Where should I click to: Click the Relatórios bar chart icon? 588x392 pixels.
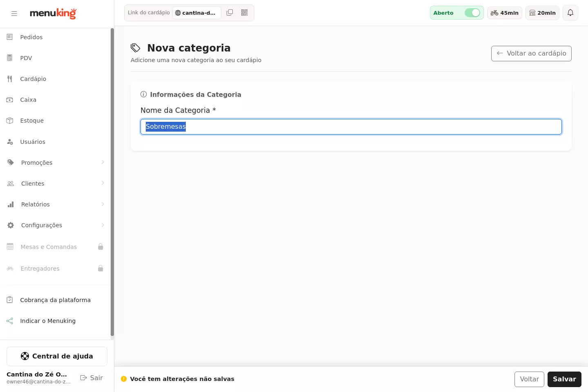(x=11, y=204)
